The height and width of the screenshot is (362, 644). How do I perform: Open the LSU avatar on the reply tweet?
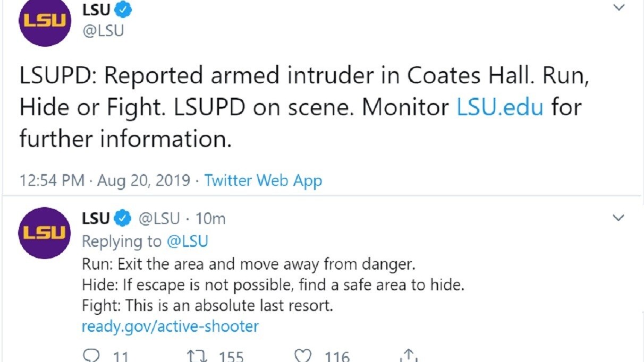point(45,232)
